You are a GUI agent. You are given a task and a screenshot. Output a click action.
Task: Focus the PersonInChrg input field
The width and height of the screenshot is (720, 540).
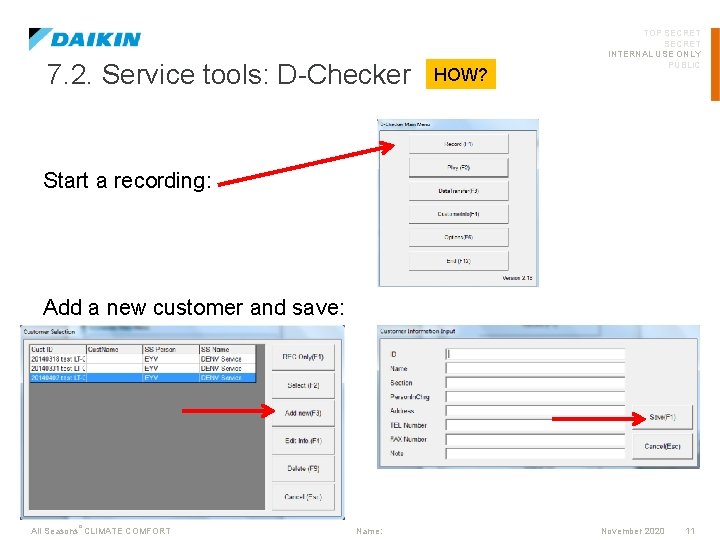click(535, 397)
